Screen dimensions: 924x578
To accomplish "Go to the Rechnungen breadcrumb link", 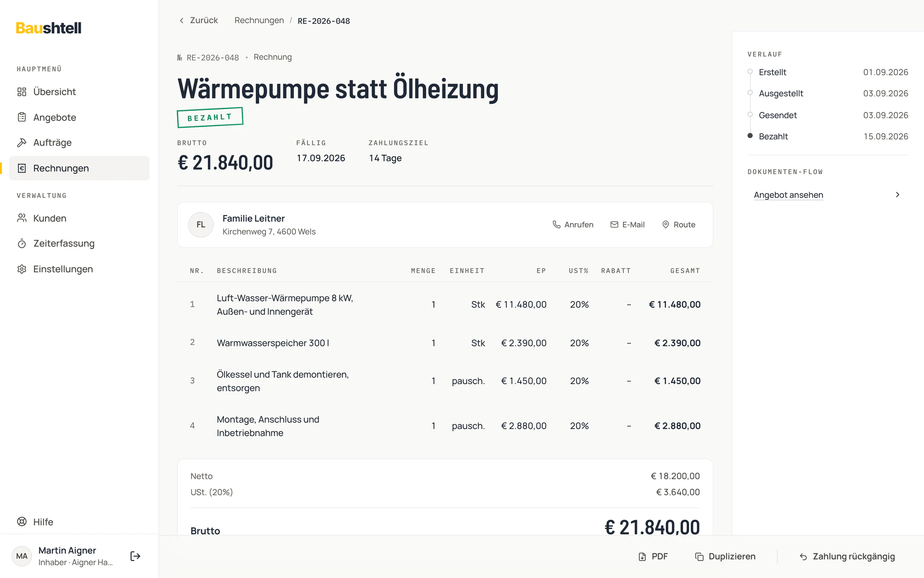I will (x=259, y=21).
